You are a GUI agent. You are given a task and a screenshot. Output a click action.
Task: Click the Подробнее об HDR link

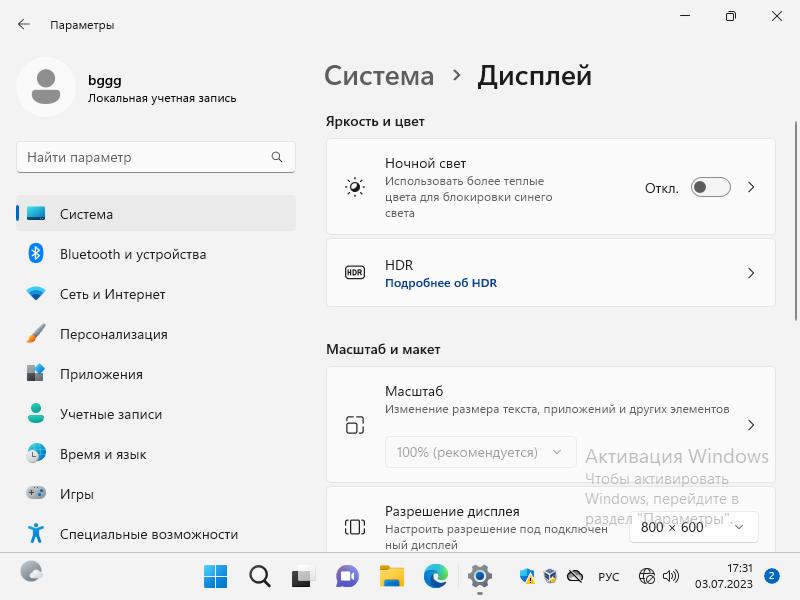point(441,283)
